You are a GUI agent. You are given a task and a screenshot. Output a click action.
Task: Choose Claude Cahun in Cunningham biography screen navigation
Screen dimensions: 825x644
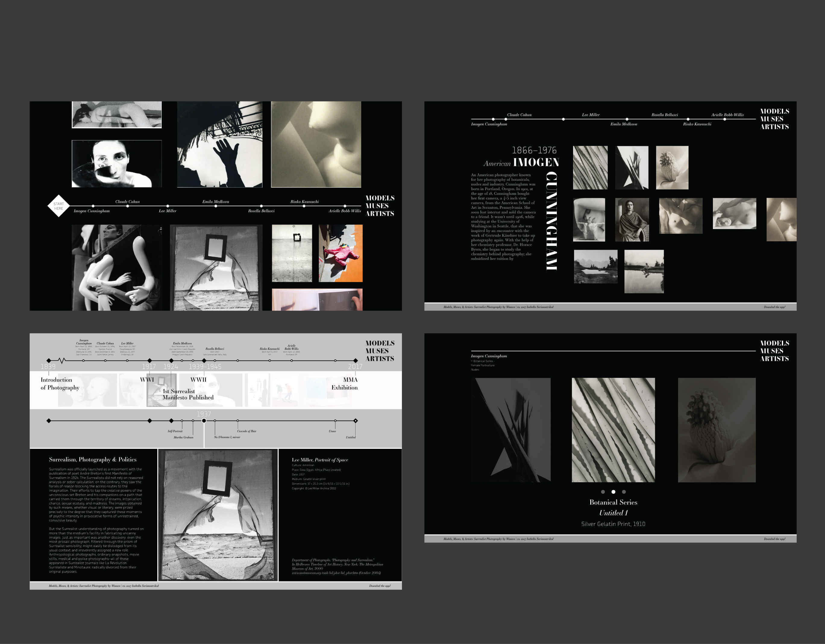(x=519, y=115)
